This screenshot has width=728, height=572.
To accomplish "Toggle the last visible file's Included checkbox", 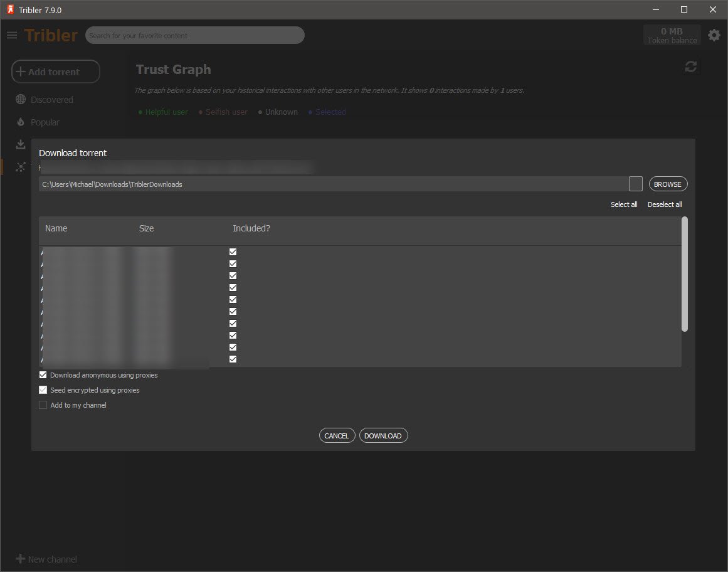I will pos(233,359).
